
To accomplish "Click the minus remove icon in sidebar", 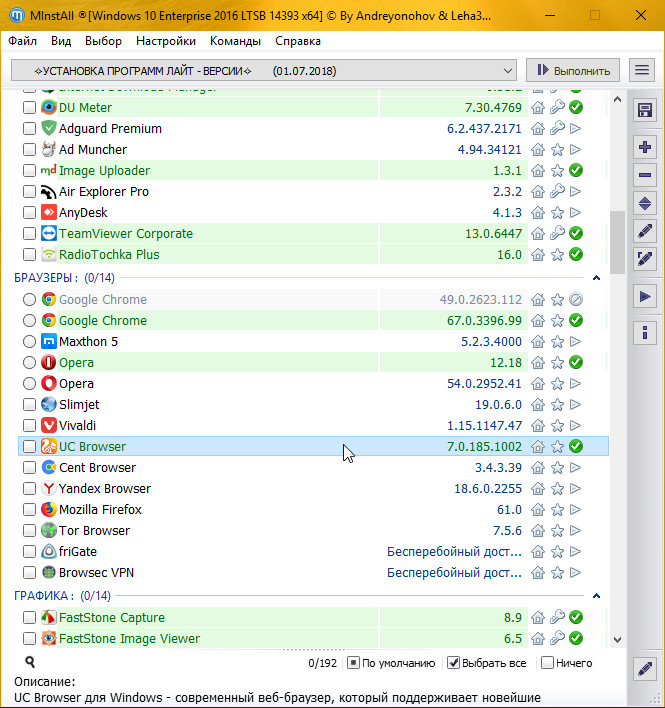I will 645,175.
